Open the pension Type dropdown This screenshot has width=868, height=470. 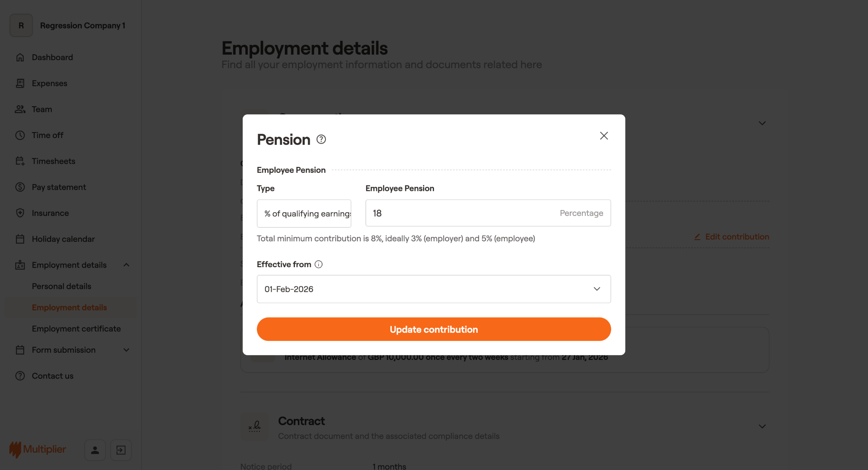click(304, 213)
